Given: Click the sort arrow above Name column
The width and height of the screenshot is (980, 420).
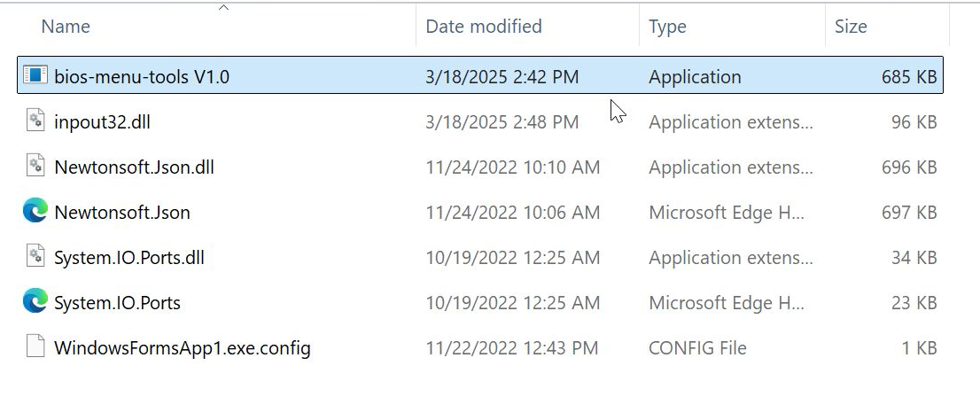Looking at the screenshot, I should tap(223, 8).
